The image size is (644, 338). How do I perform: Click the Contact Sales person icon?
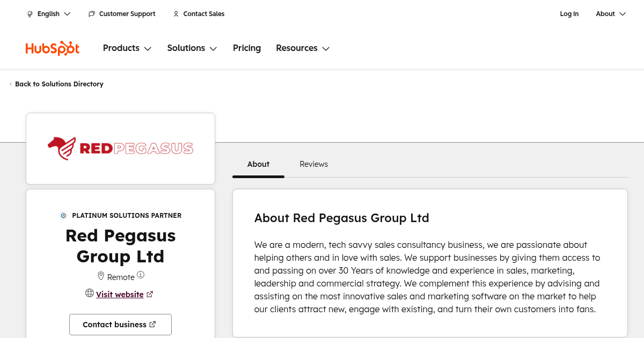pyautogui.click(x=176, y=14)
